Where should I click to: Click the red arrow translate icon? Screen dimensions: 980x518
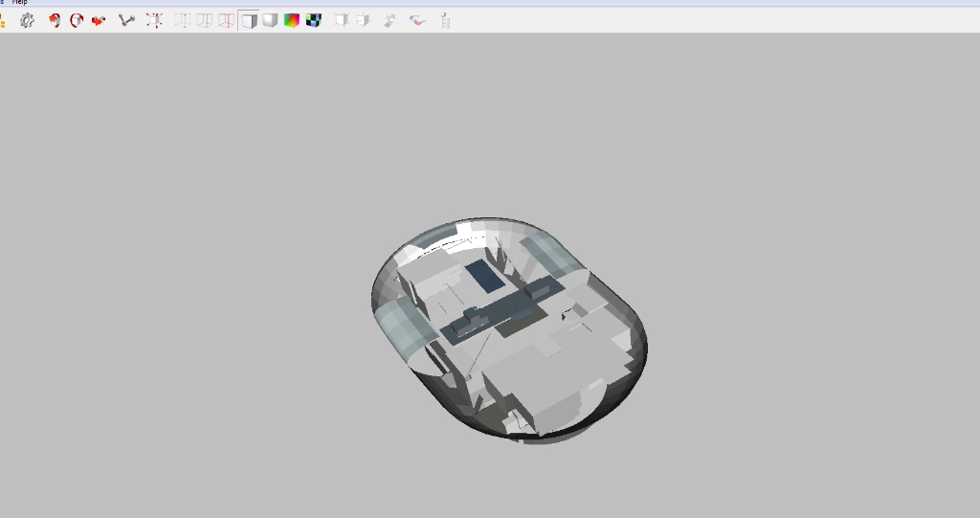tap(99, 20)
